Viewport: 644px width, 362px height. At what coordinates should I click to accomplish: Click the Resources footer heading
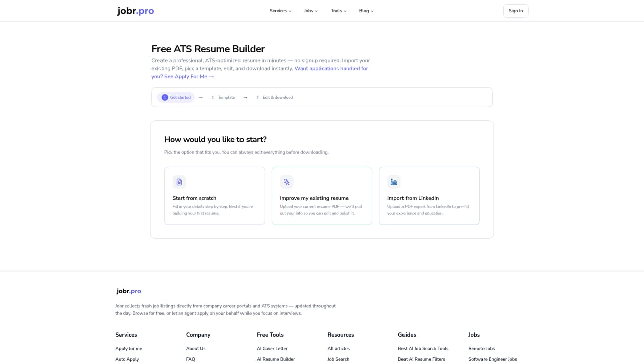tap(341, 335)
